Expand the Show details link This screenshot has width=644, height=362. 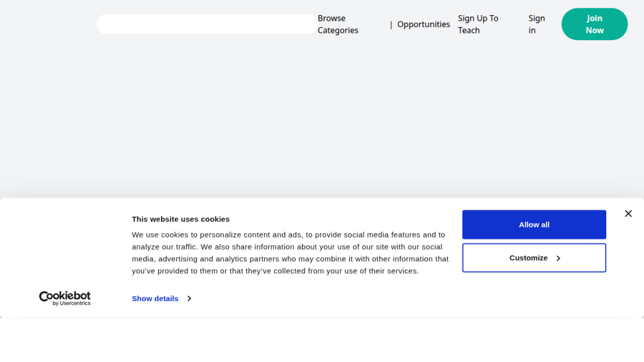155,299
